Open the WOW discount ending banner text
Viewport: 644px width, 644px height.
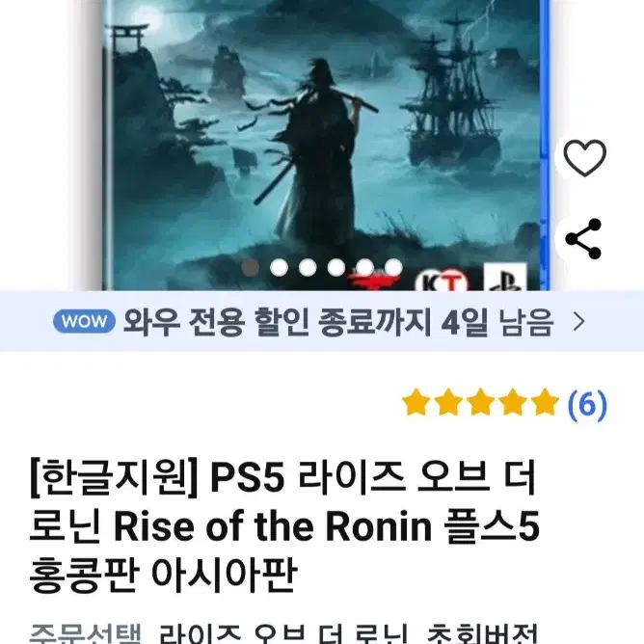coord(338,322)
